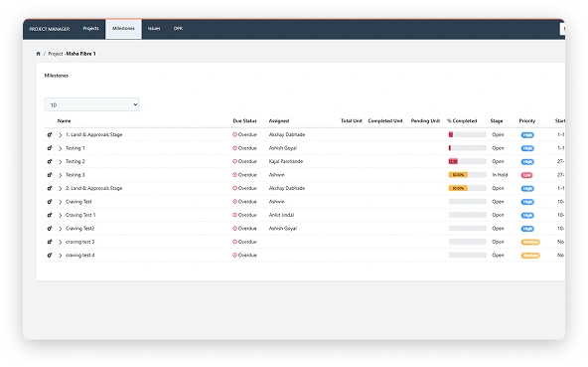The width and height of the screenshot is (588, 367).
Task: Click the Total Unit column header
Action: point(352,121)
